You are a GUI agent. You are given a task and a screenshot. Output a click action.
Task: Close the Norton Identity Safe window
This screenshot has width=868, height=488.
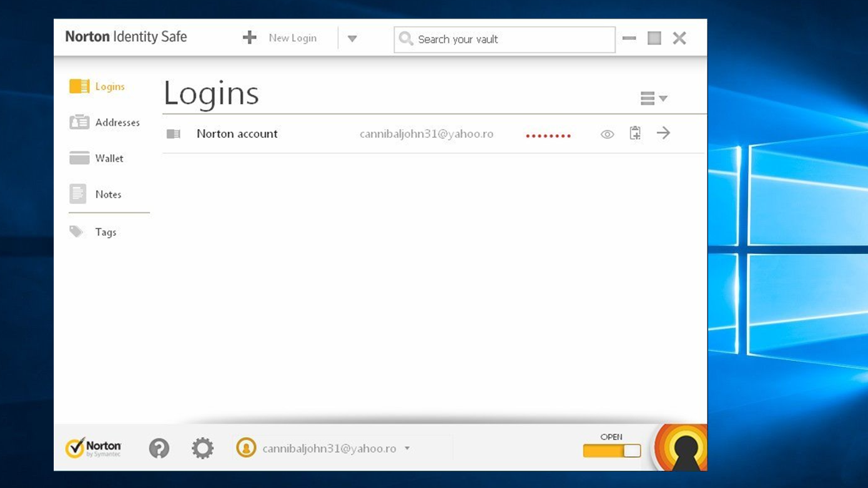(x=679, y=38)
